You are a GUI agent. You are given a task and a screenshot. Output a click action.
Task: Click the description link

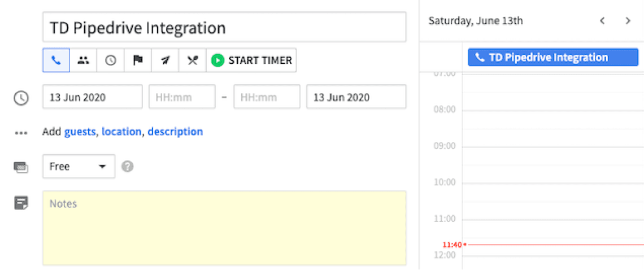point(175,132)
